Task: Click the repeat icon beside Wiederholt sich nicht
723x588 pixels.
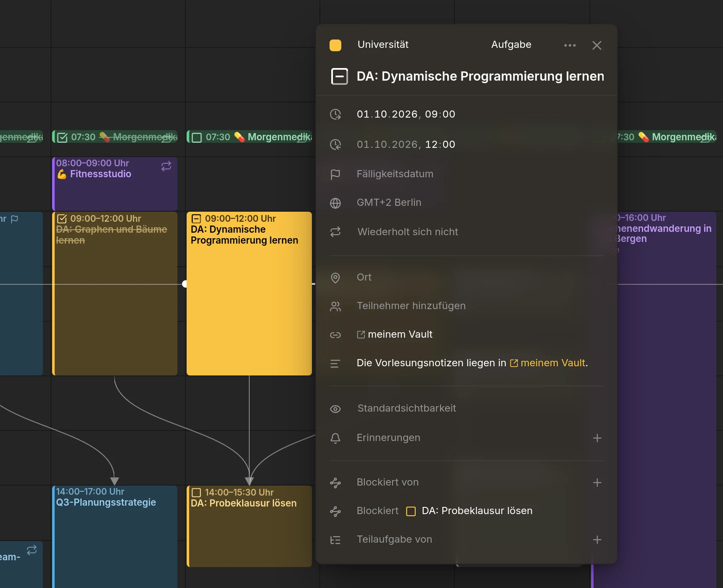Action: tap(335, 232)
